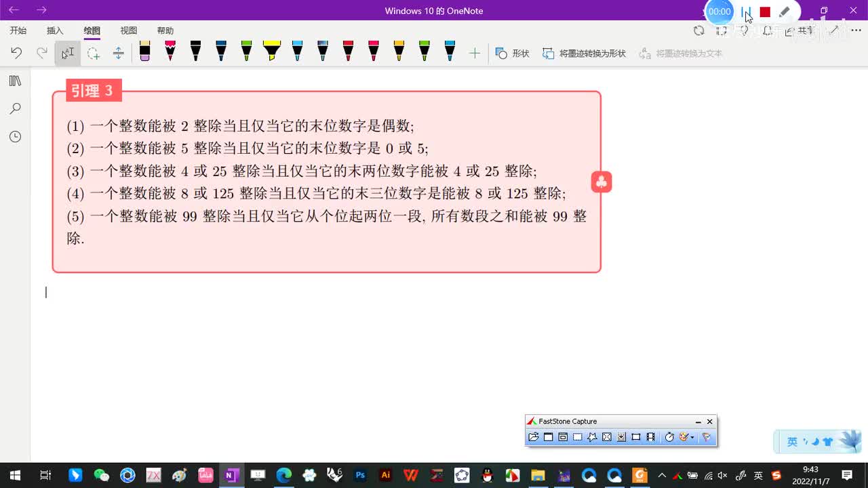Capture fixed-size region in FastStone
The height and width of the screenshot is (488, 868).
click(x=636, y=437)
